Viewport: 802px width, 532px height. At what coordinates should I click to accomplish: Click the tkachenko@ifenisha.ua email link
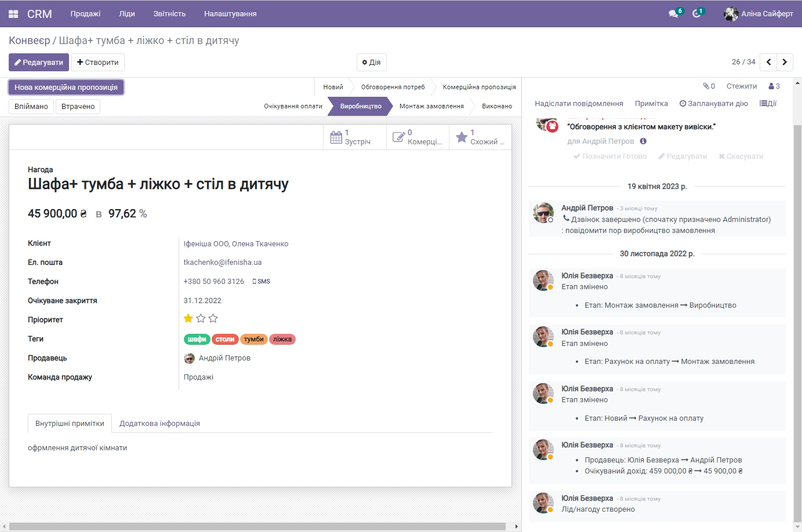click(x=223, y=262)
